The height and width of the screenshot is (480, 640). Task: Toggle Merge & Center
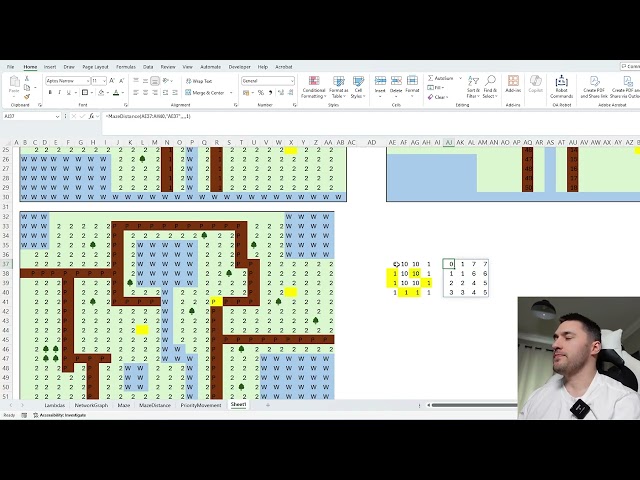pyautogui.click(x=205, y=93)
